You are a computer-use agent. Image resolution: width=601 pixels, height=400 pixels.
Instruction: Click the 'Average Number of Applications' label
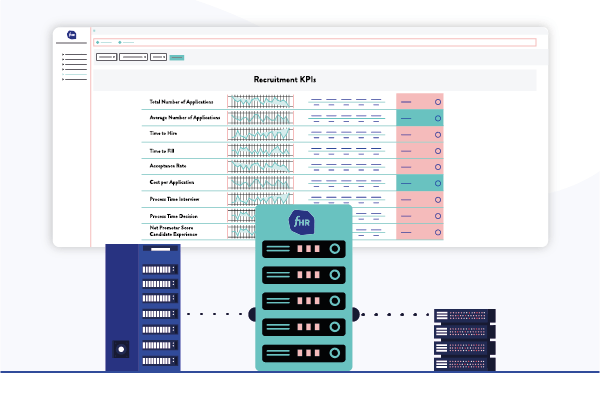[185, 118]
